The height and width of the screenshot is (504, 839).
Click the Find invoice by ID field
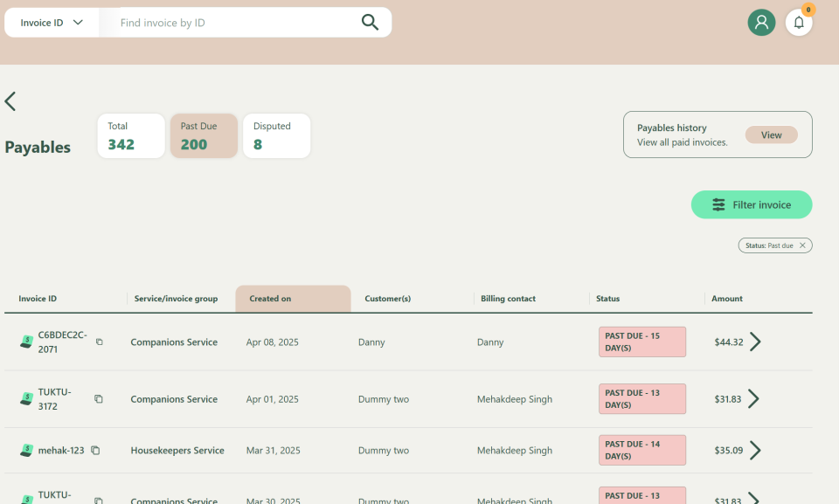pyautogui.click(x=236, y=23)
